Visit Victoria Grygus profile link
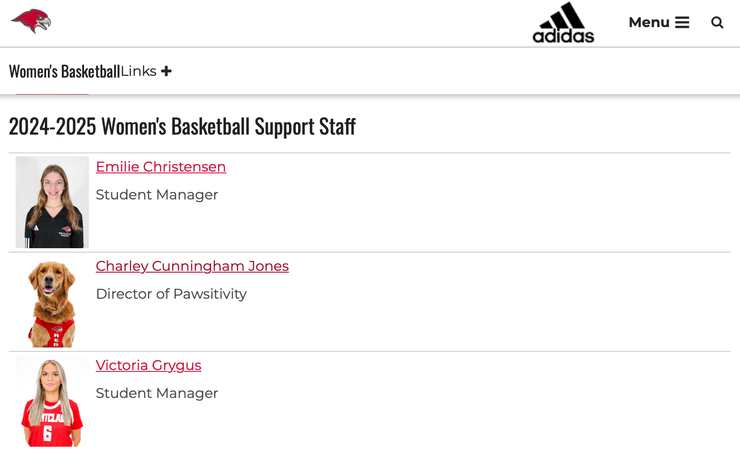 tap(148, 365)
